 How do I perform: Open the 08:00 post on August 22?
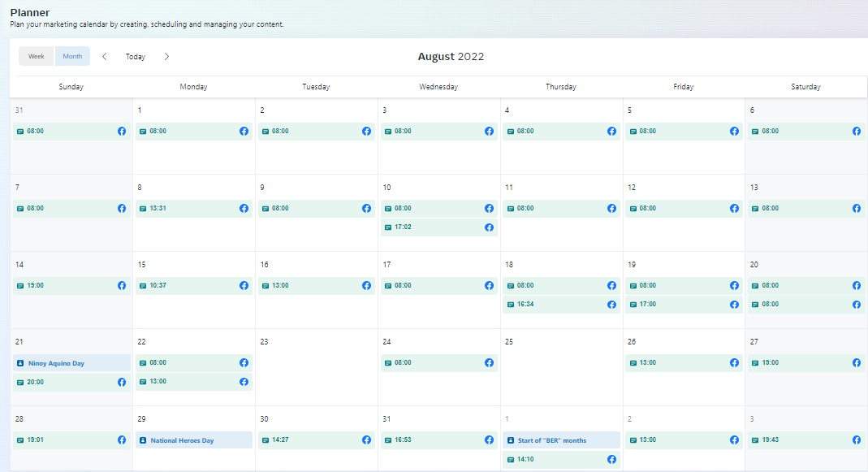pyautogui.click(x=194, y=363)
